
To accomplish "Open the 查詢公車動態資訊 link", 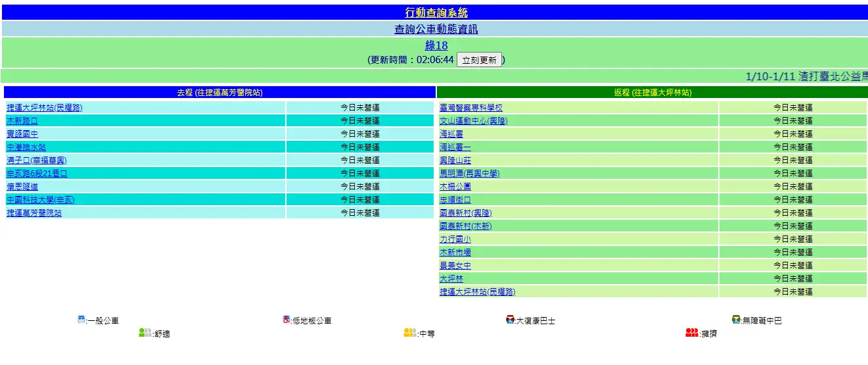I will pyautogui.click(x=436, y=29).
